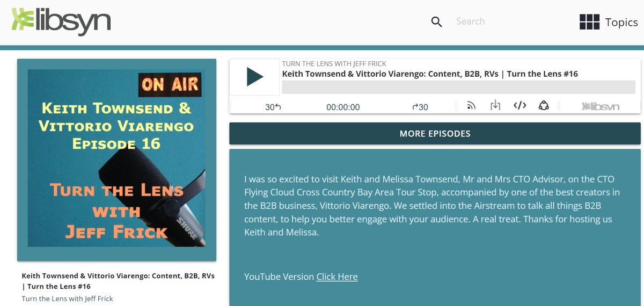Skip forward 30 seconds in the player
The width and height of the screenshot is (644, 306).
point(420,107)
